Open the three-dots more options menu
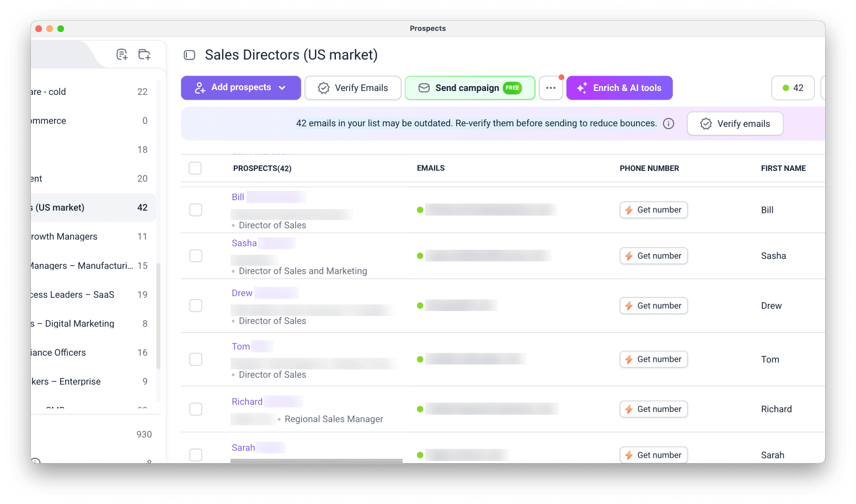Screen dimensions: 856x504 (x=550, y=88)
